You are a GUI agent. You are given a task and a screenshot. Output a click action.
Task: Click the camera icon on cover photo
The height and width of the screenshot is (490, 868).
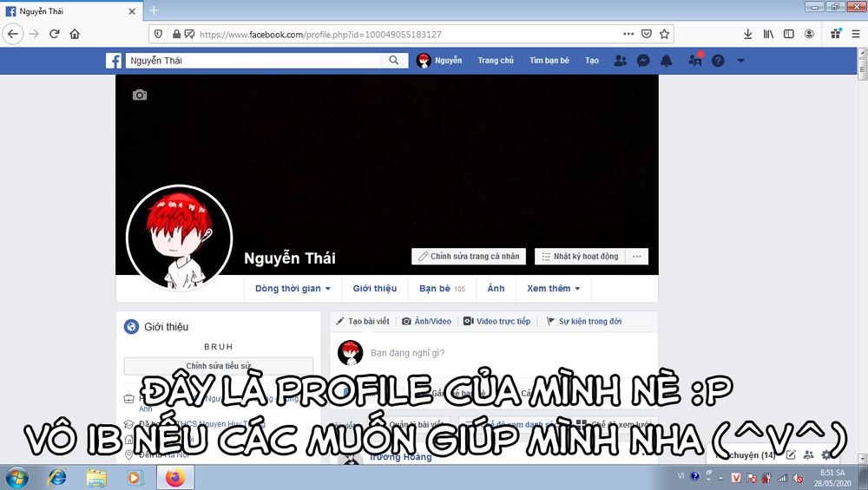(x=140, y=95)
